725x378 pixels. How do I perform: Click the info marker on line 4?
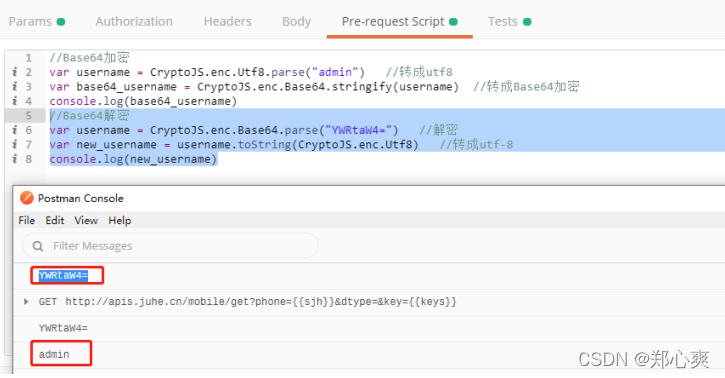(x=15, y=101)
